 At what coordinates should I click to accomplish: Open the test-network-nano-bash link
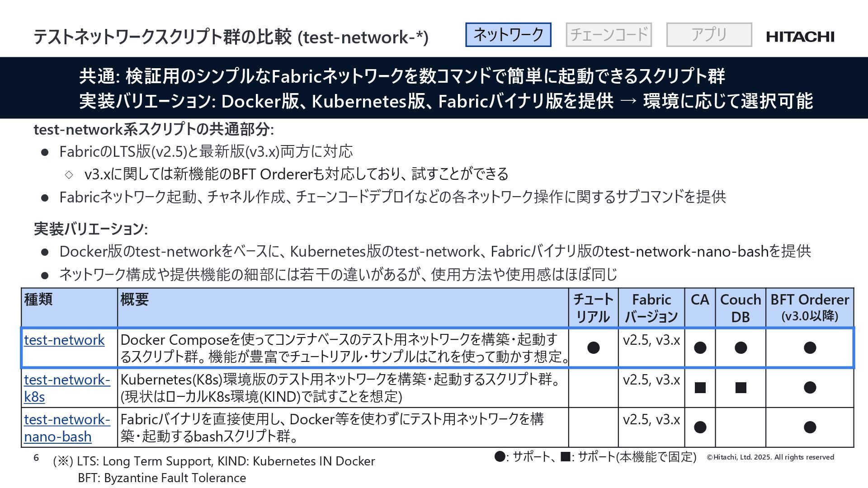point(67,428)
